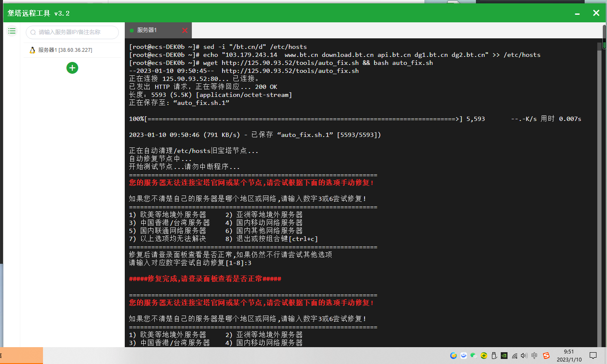Image resolution: width=607 pixels, height=364 pixels.
Task: Click the first red warning 您的服务器无法连接宝塔官网 line
Action: [252, 183]
